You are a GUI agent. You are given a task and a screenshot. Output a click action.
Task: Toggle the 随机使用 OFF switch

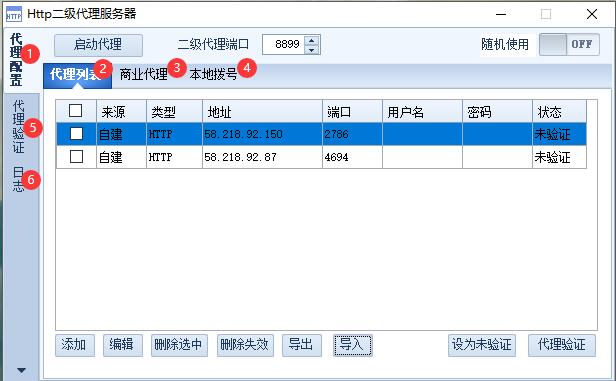coord(569,44)
